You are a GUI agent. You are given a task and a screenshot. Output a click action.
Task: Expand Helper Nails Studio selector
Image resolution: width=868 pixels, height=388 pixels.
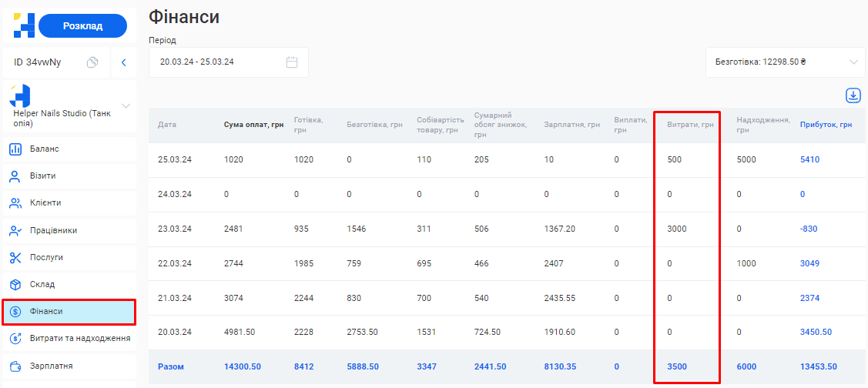126,105
